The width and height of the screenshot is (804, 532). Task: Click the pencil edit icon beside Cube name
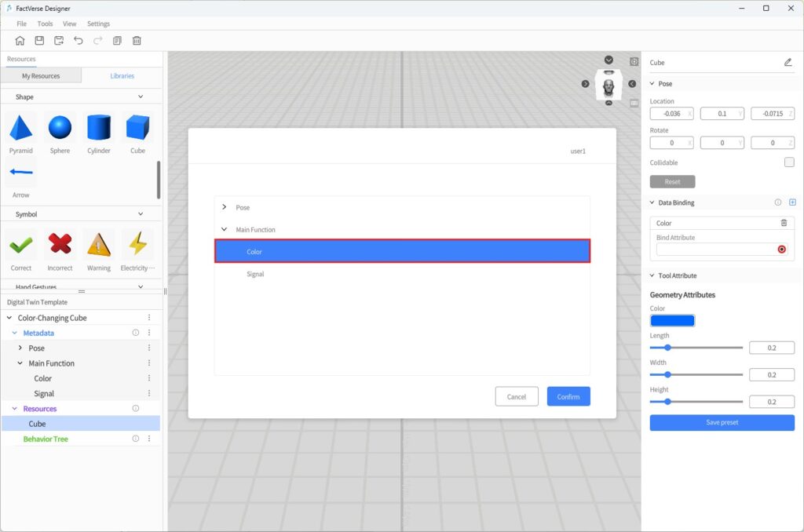788,63
